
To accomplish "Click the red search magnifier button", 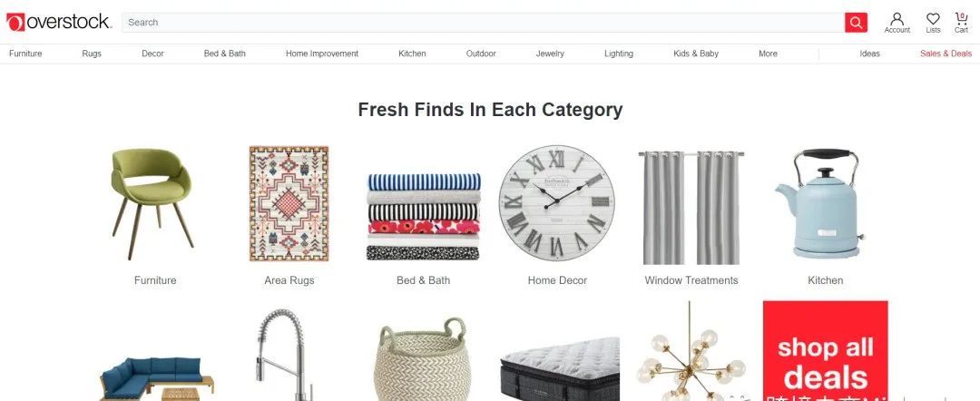I will tap(856, 23).
